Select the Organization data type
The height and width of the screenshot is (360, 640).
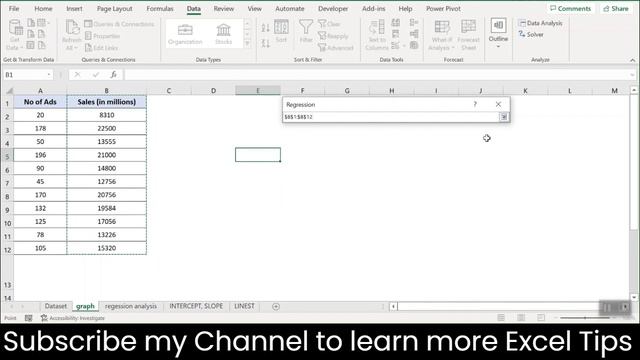point(185,34)
